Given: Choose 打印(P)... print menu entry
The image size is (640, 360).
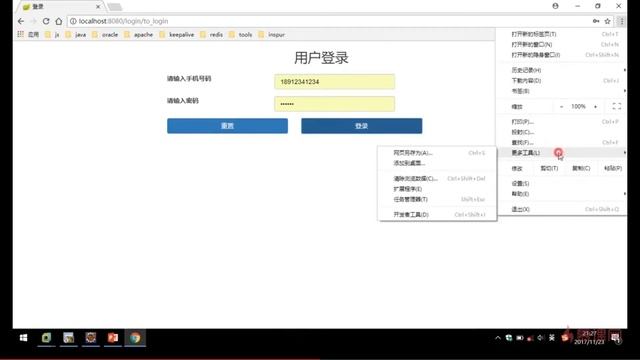Looking at the screenshot, I should pyautogui.click(x=562, y=122).
